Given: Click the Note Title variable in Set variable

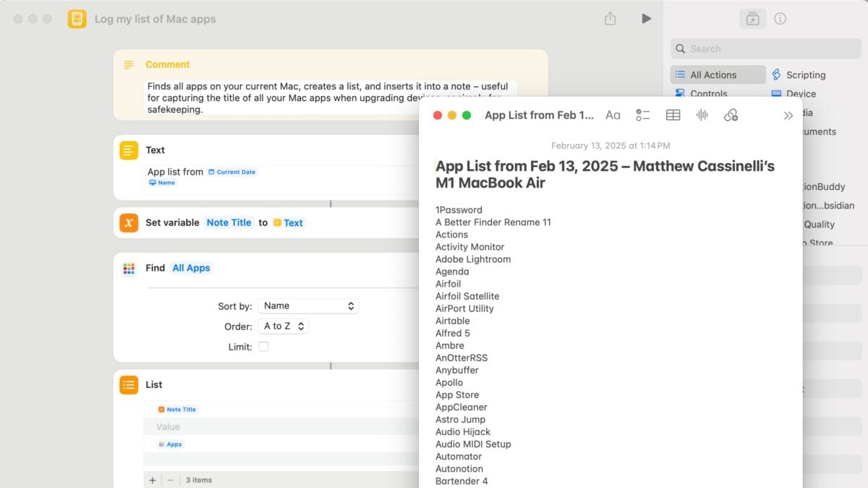Looking at the screenshot, I should (229, 222).
